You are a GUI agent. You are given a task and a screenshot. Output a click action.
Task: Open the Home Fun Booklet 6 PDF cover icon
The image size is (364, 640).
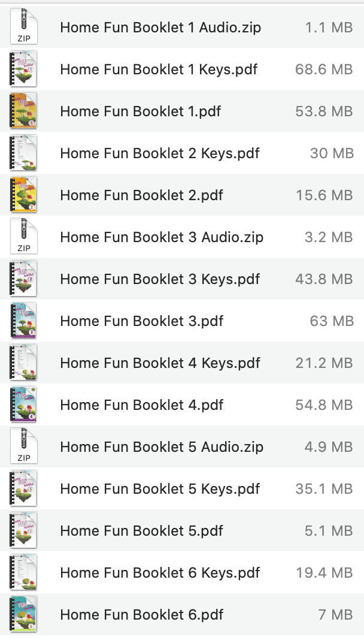tap(23, 614)
